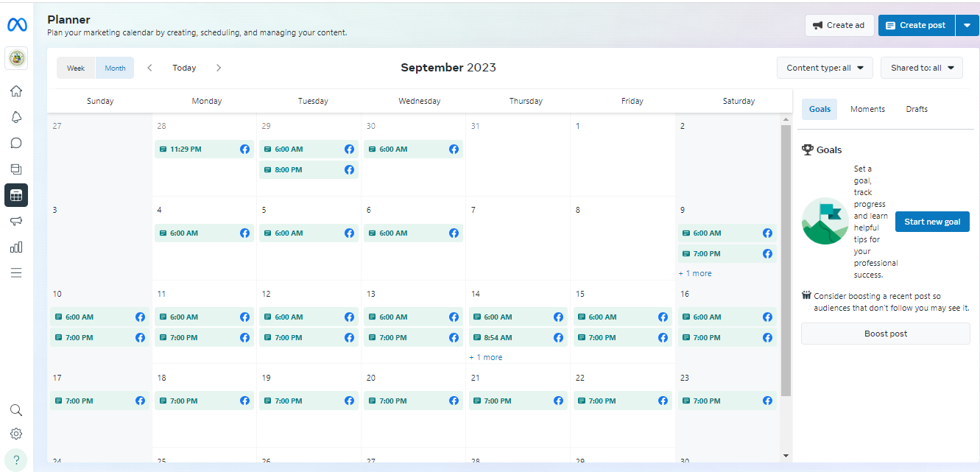Screen dimensions: 980x472
Task: Open Saturday 9 7:00 PM scheduled post
Action: pos(727,253)
